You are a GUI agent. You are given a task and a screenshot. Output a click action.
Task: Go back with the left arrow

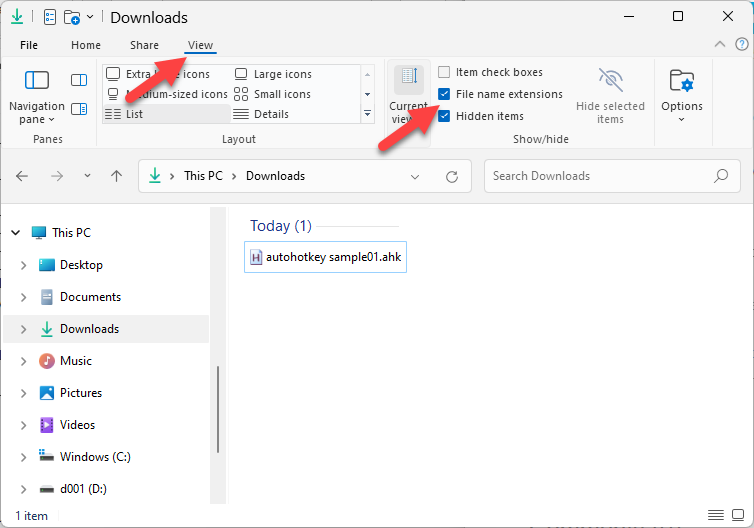[22, 176]
